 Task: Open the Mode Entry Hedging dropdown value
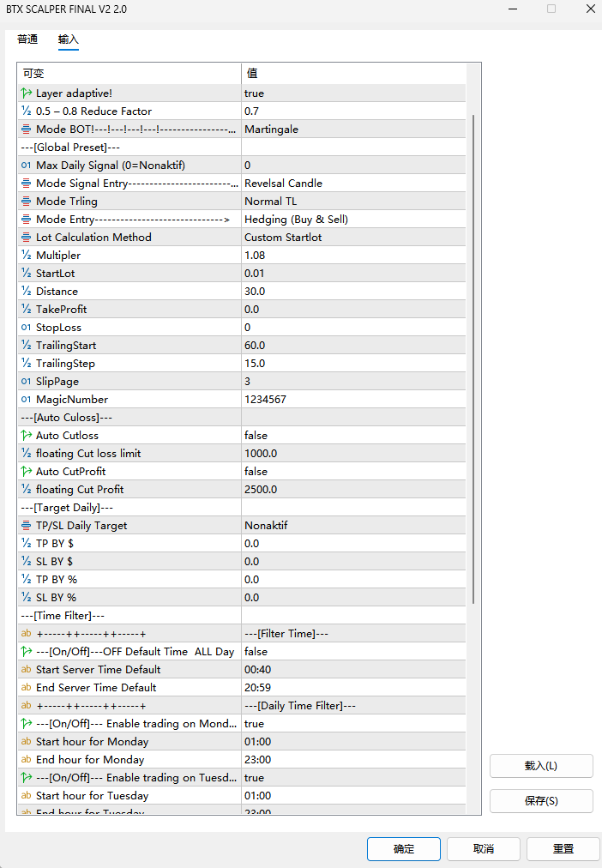353,220
